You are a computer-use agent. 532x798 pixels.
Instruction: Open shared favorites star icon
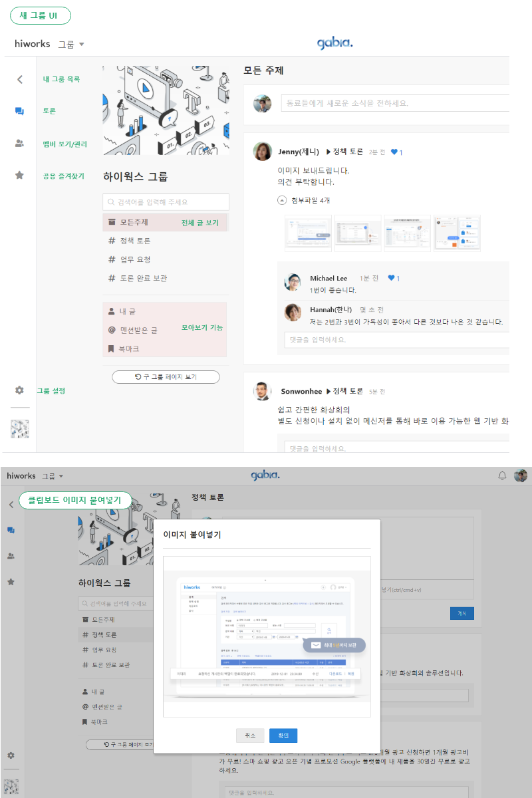tap(19, 175)
